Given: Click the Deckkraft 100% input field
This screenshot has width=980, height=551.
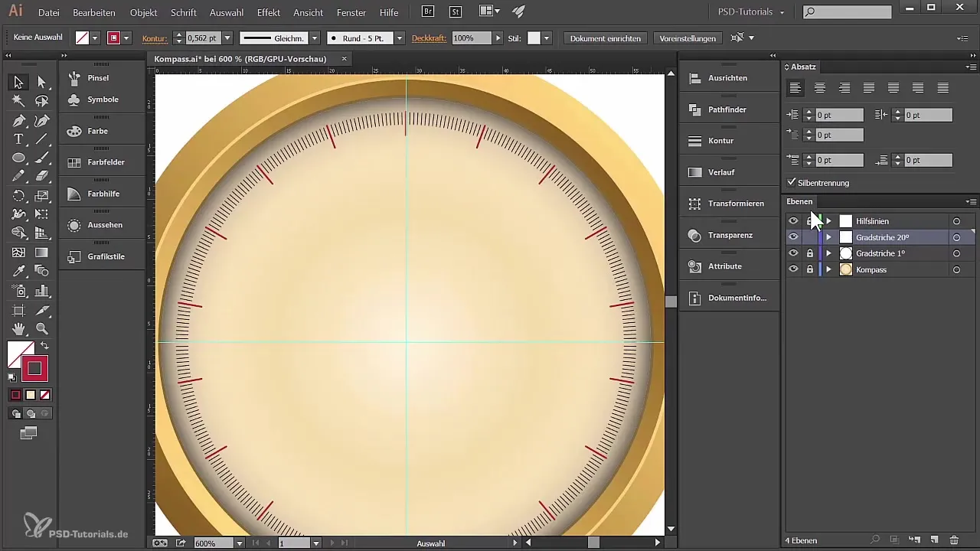Looking at the screenshot, I should point(470,37).
